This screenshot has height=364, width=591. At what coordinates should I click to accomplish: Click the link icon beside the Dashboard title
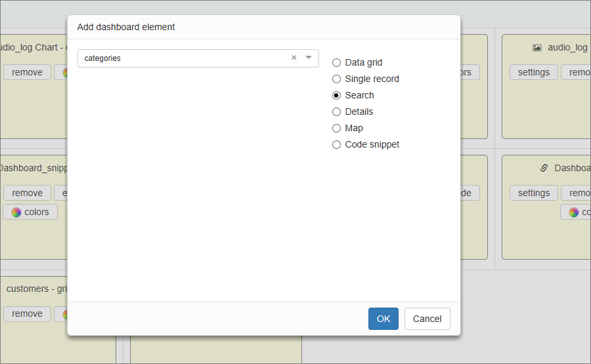[544, 168]
